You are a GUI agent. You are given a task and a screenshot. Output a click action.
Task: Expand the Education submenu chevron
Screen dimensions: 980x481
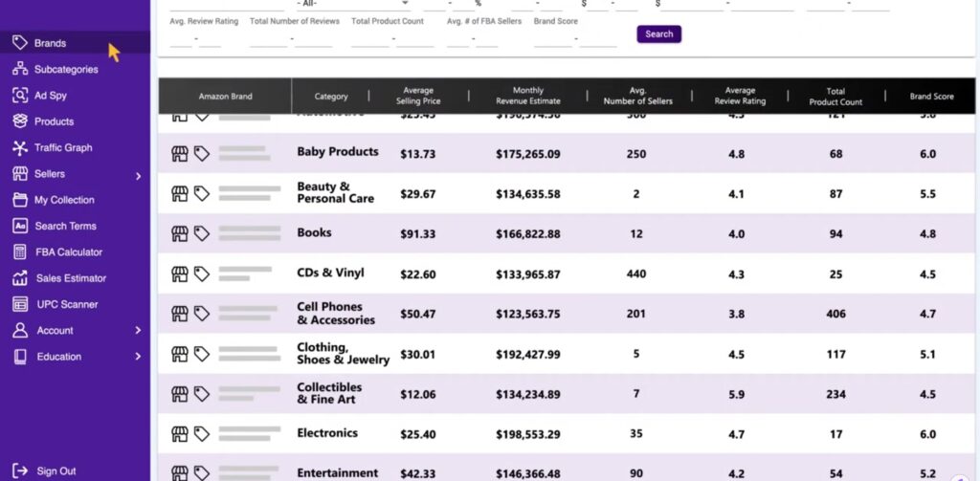(138, 356)
